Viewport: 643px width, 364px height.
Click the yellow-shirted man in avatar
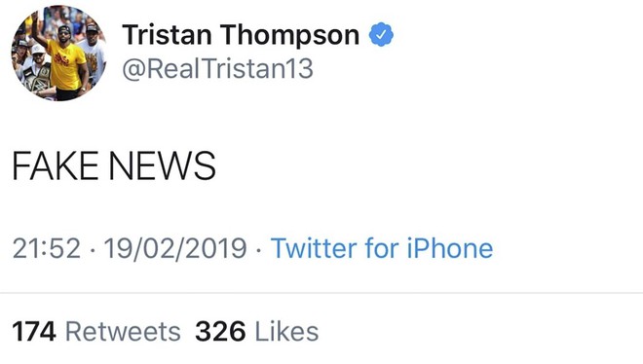[x=63, y=61]
